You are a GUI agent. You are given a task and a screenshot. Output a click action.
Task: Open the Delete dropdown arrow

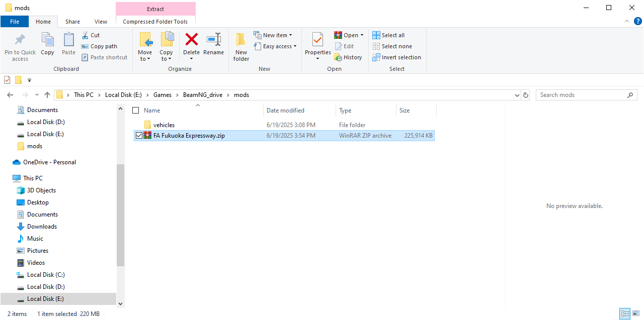pos(191,59)
